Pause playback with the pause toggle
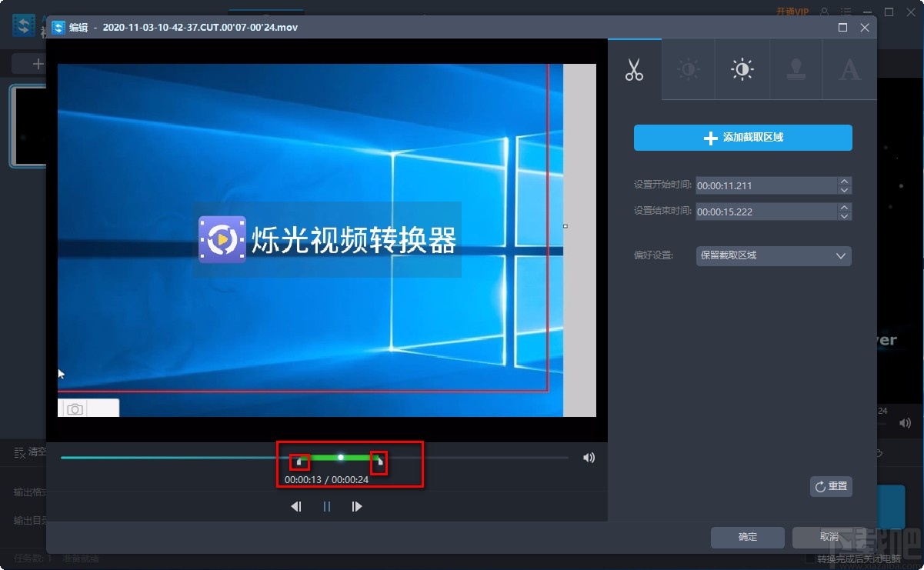Image resolution: width=924 pixels, height=570 pixels. [x=326, y=506]
